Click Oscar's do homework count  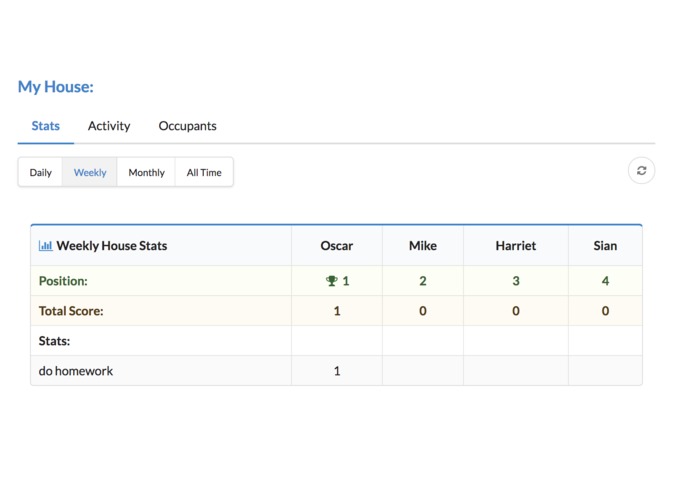337,371
